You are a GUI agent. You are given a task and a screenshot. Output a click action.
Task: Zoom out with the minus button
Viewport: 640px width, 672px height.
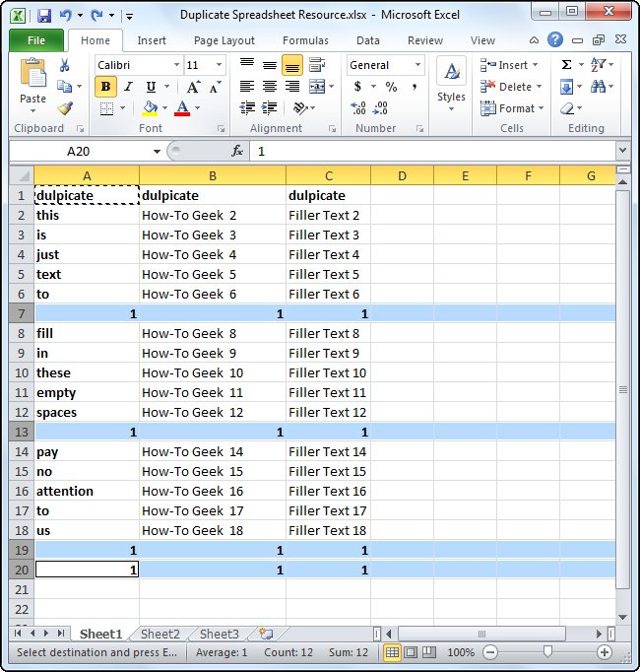tap(490, 652)
